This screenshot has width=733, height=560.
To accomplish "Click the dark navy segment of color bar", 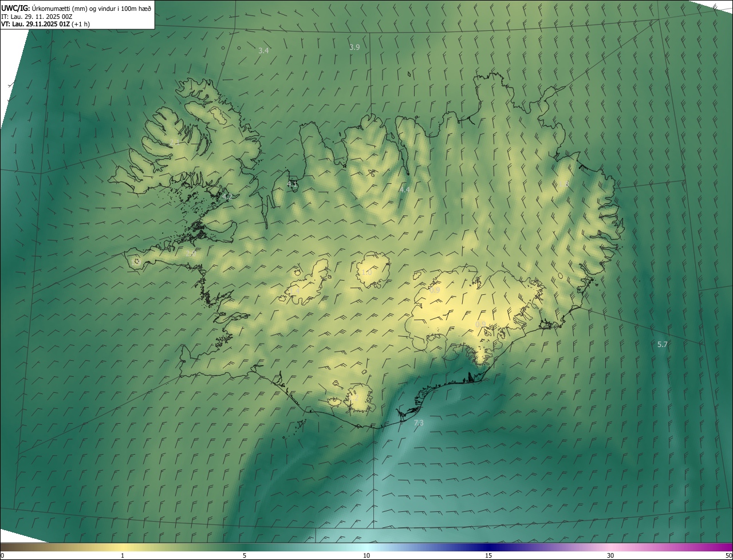I will [490, 547].
